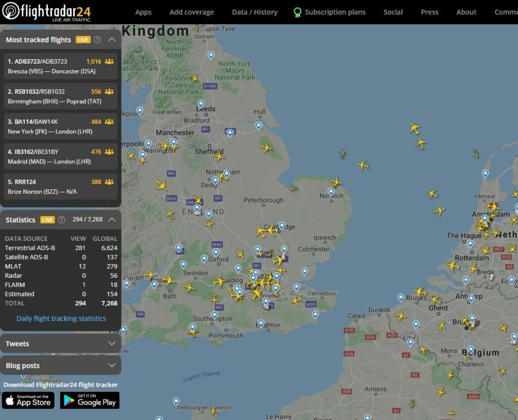This screenshot has height=420, width=518.
Task: Click FLARM statistics row
Action: 61,285
